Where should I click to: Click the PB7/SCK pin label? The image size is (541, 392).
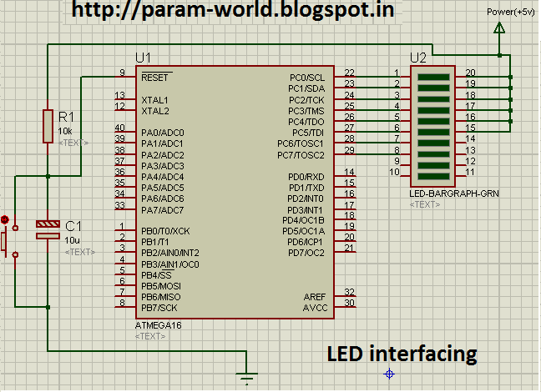(159, 308)
